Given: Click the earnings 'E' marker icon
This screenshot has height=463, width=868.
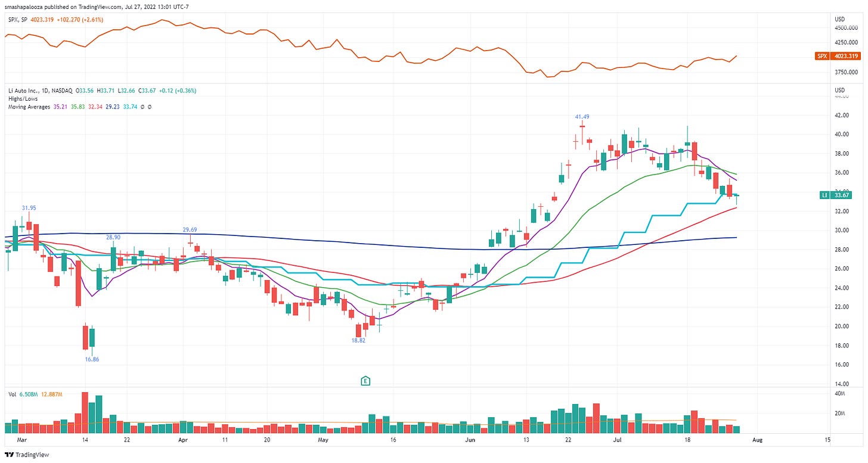Looking at the screenshot, I should [x=365, y=381].
